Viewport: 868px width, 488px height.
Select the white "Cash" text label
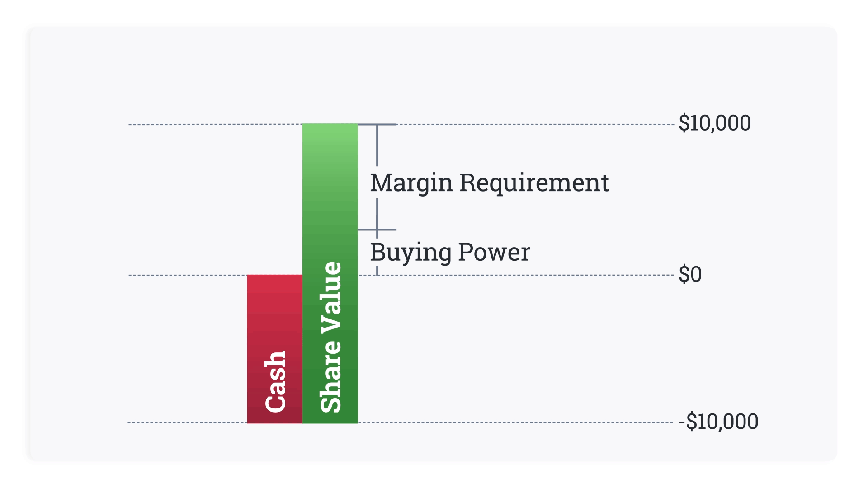pos(275,382)
